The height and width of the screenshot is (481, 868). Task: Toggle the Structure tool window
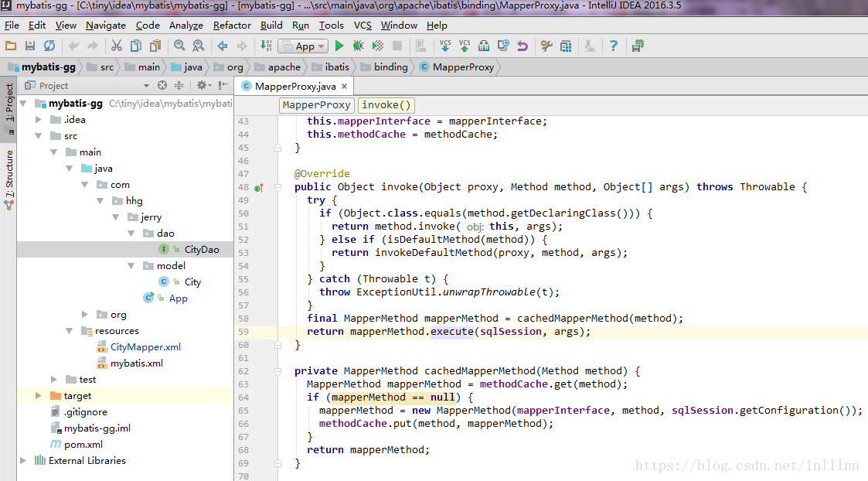[x=9, y=179]
